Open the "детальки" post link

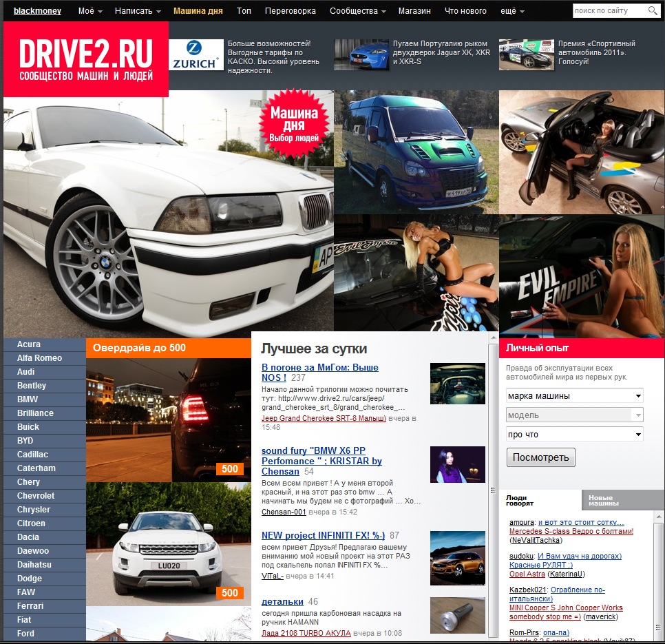tap(282, 601)
